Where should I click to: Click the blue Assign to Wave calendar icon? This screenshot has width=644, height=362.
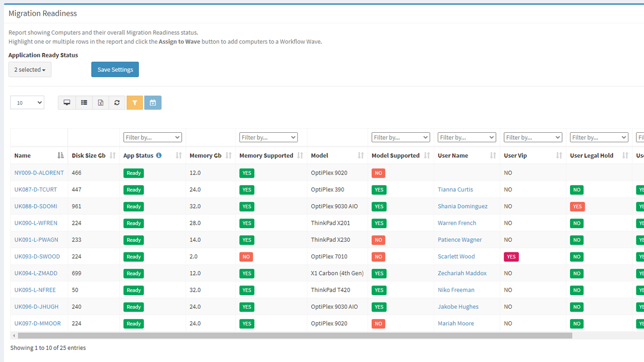pyautogui.click(x=153, y=103)
